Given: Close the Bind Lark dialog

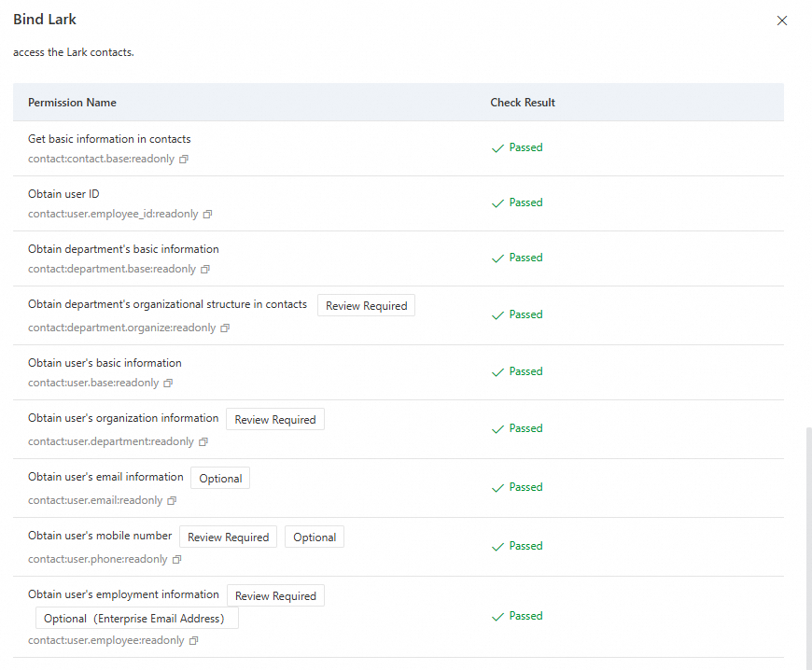Looking at the screenshot, I should coord(782,21).
